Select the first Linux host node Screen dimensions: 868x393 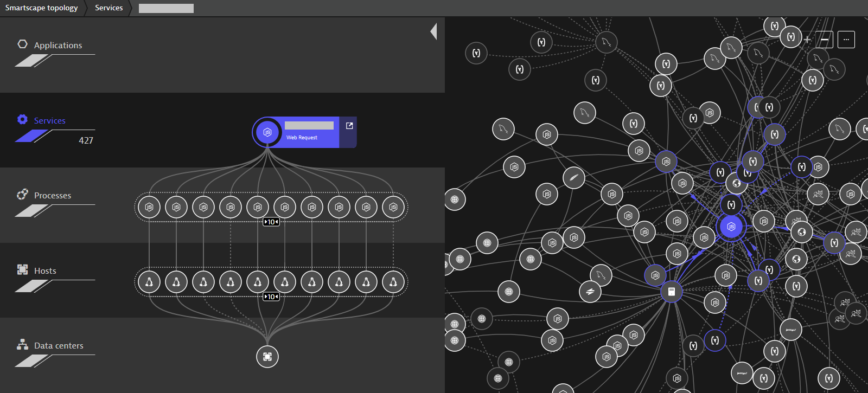tap(149, 282)
